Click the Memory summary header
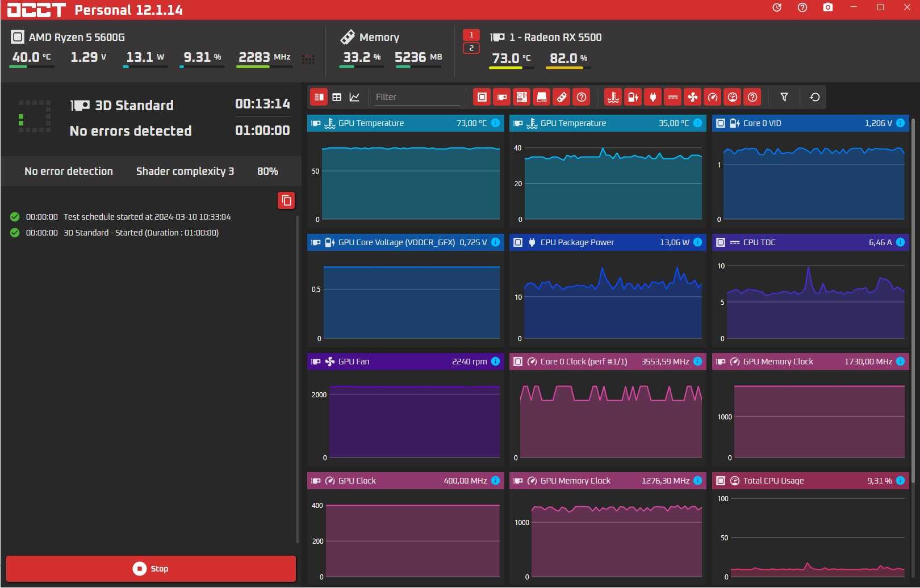 [x=370, y=37]
